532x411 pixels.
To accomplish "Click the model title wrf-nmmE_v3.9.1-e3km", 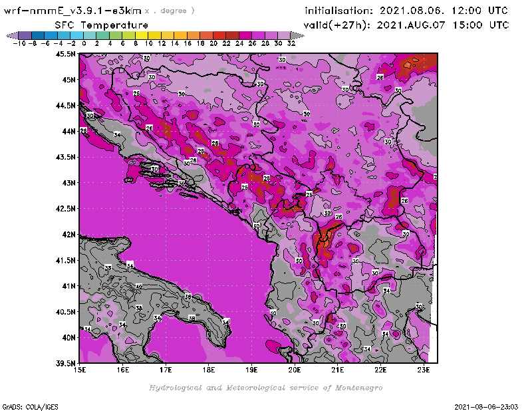I will (72, 11).
